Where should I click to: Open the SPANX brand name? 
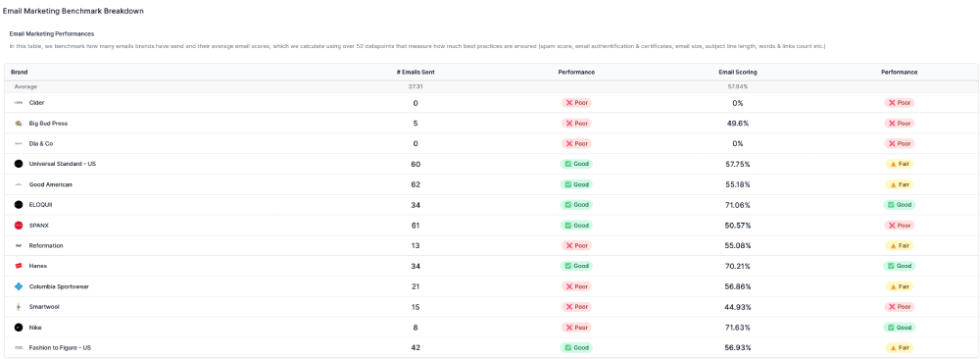pos(39,226)
